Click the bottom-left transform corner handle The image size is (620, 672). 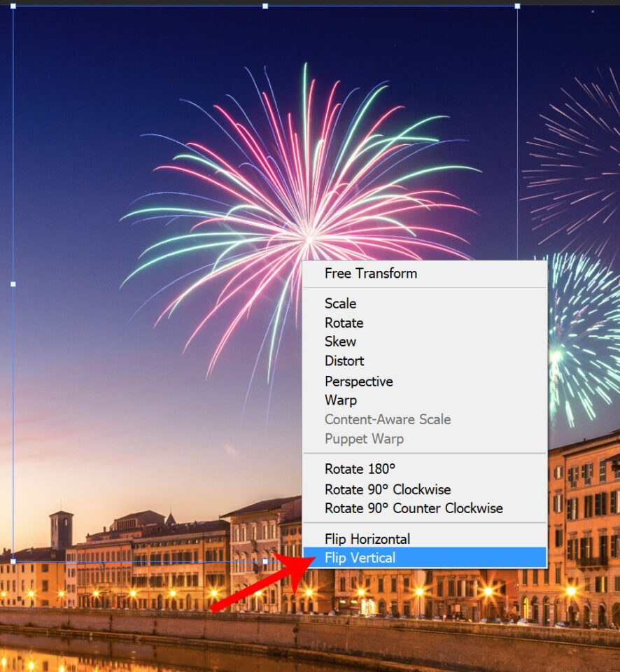pos(13,561)
